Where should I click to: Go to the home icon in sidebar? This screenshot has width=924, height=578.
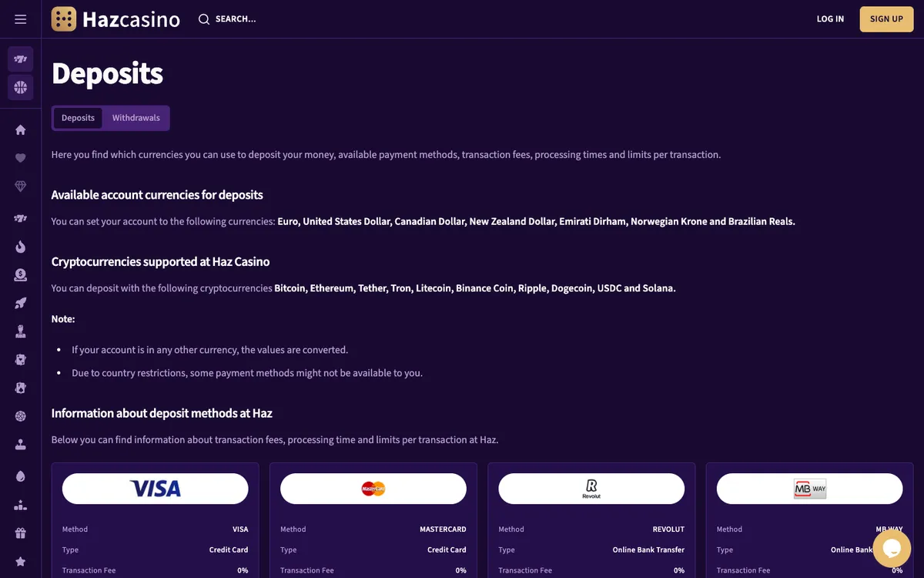(x=21, y=129)
